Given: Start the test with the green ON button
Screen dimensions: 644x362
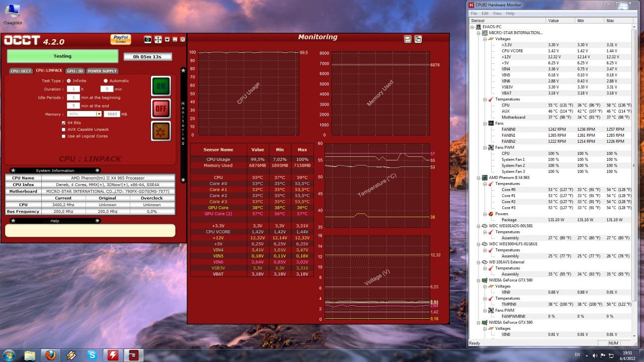Looking at the screenshot, I should click(x=161, y=86).
